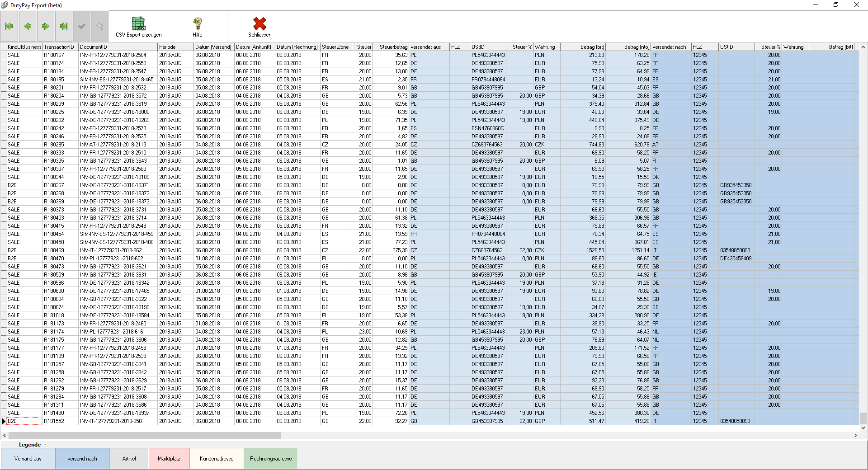Click the DocumentID column header
The image size is (868, 470).
coord(118,47)
